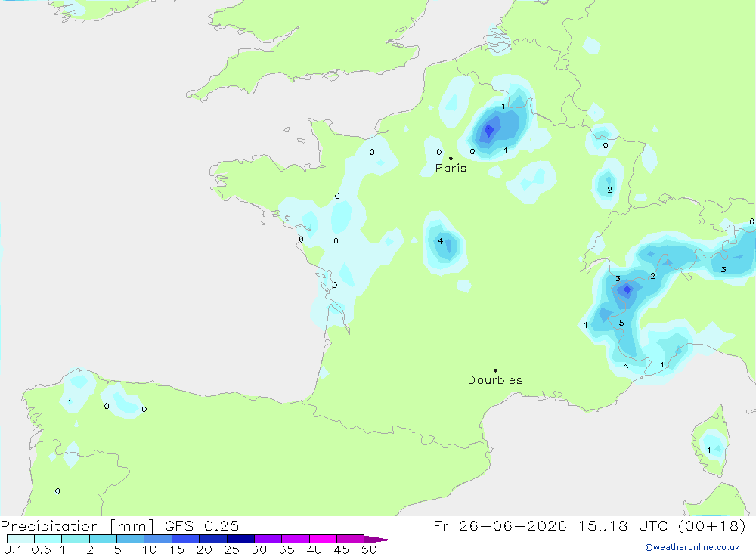Pick the 0.5–1 mm legend swatch

48,539
